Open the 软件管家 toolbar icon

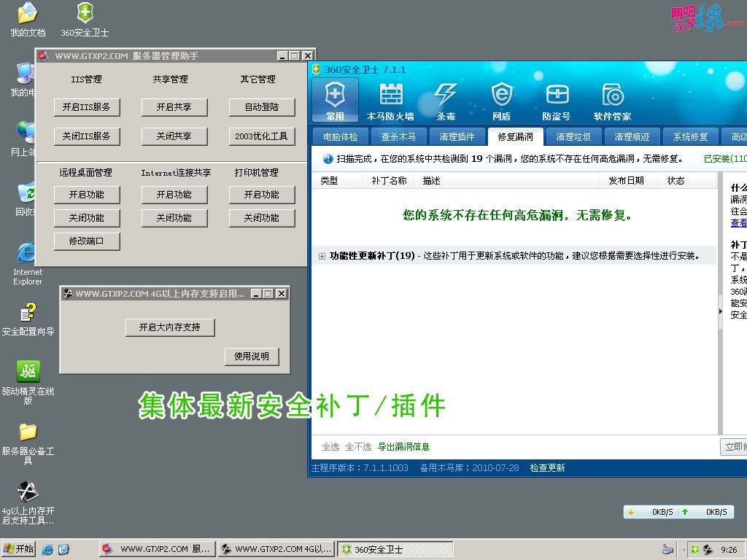[x=612, y=101]
